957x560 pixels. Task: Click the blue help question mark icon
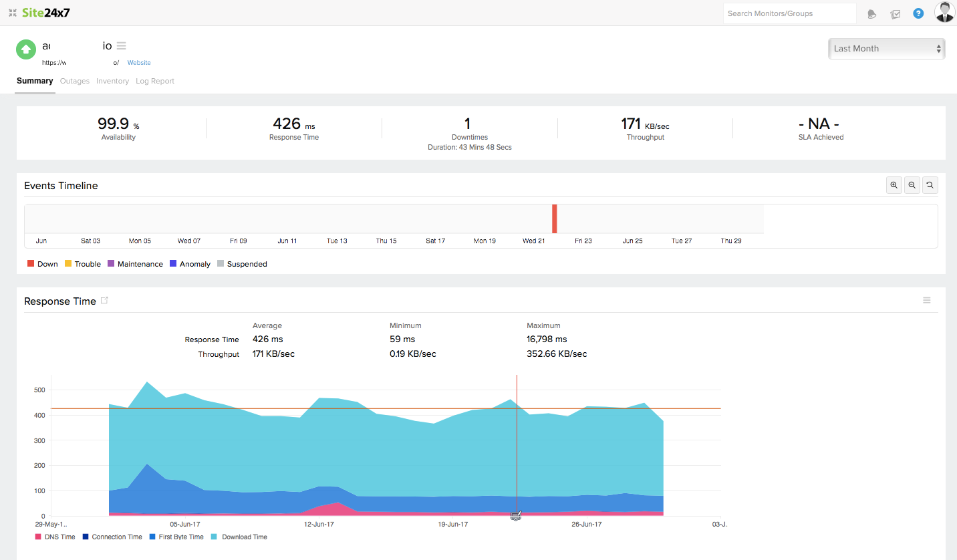(918, 13)
